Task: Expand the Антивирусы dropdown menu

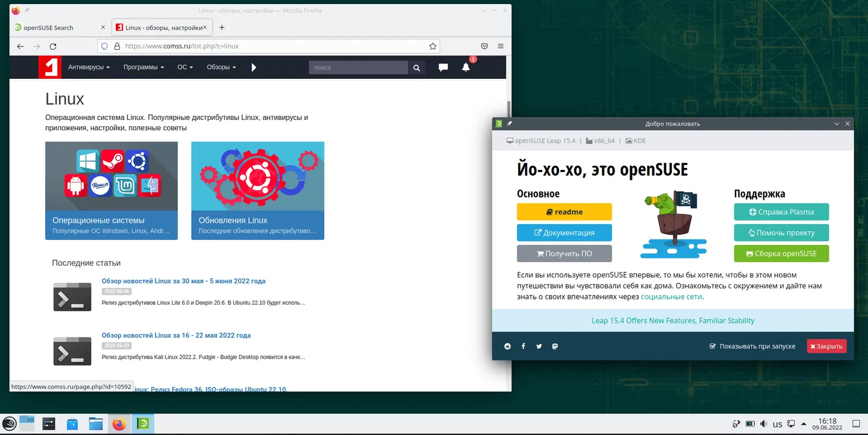Action: [89, 67]
